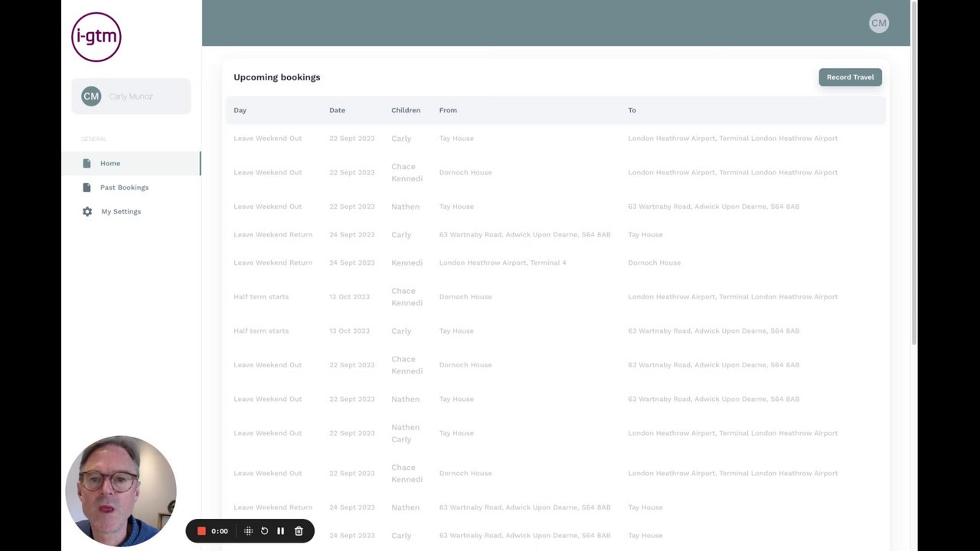This screenshot has height=551, width=980.
Task: Click the i-gtm logo
Action: pos(96,37)
